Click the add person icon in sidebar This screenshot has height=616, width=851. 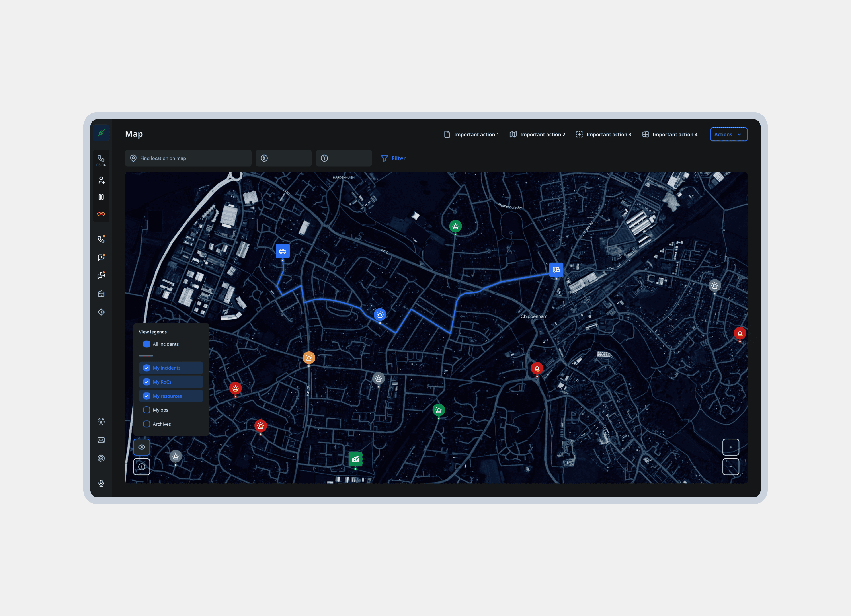coord(101,180)
